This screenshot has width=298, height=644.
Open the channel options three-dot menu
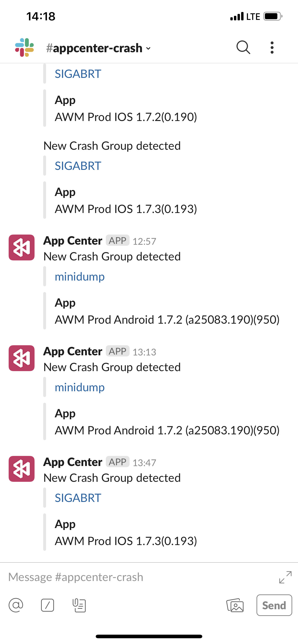tap(272, 47)
